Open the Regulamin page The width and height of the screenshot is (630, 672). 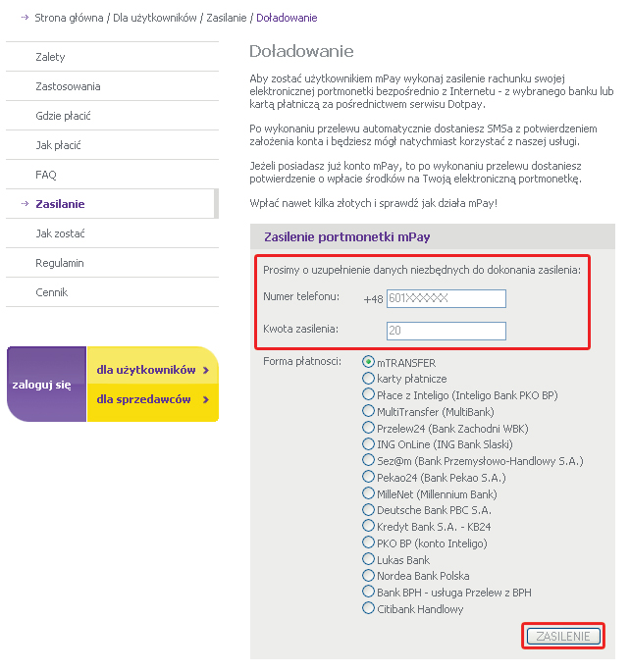click(60, 263)
